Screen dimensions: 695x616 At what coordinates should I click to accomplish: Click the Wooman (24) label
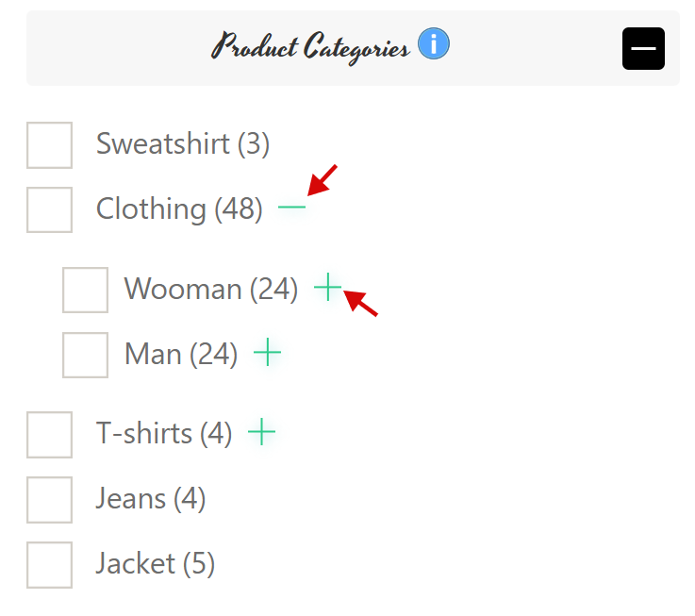211,290
